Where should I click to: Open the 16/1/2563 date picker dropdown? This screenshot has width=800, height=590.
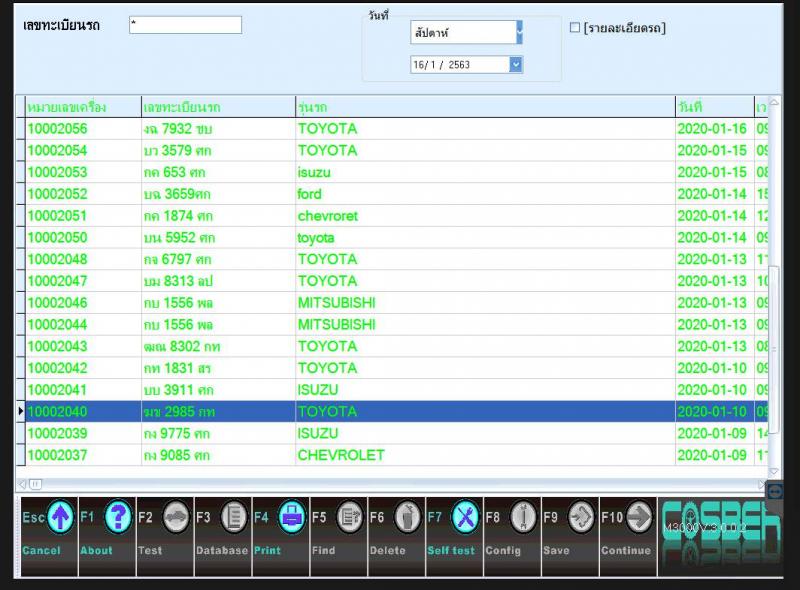[x=516, y=65]
